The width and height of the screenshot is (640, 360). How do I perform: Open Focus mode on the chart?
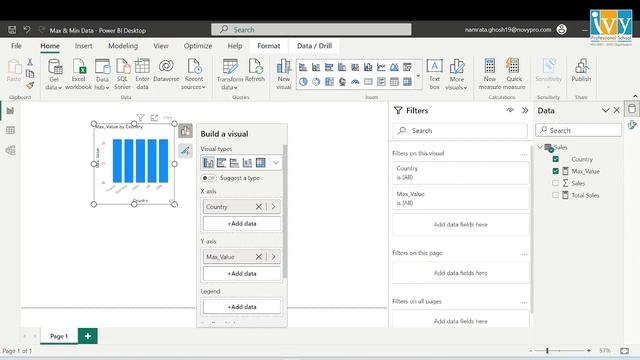[x=154, y=118]
